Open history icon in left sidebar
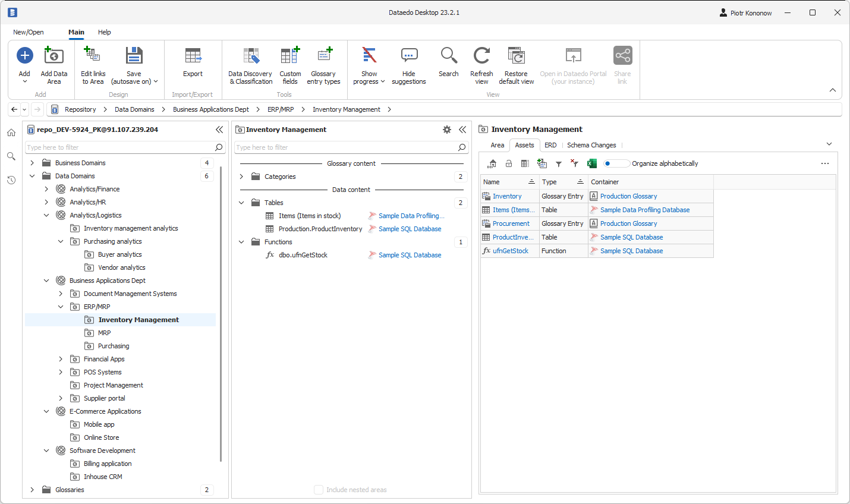This screenshot has height=504, width=850. tap(11, 180)
